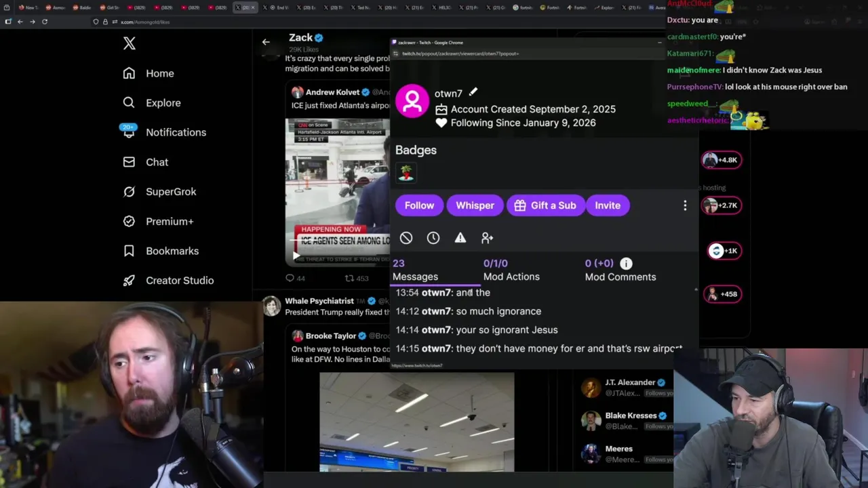
Task: Click the SuperGrok icon
Action: click(129, 192)
